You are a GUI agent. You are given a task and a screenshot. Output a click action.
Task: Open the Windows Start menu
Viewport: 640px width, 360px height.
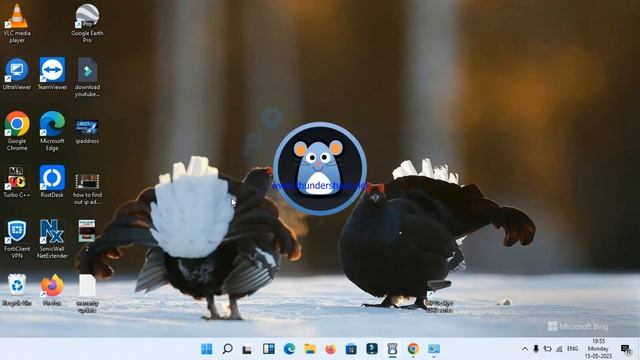207,349
